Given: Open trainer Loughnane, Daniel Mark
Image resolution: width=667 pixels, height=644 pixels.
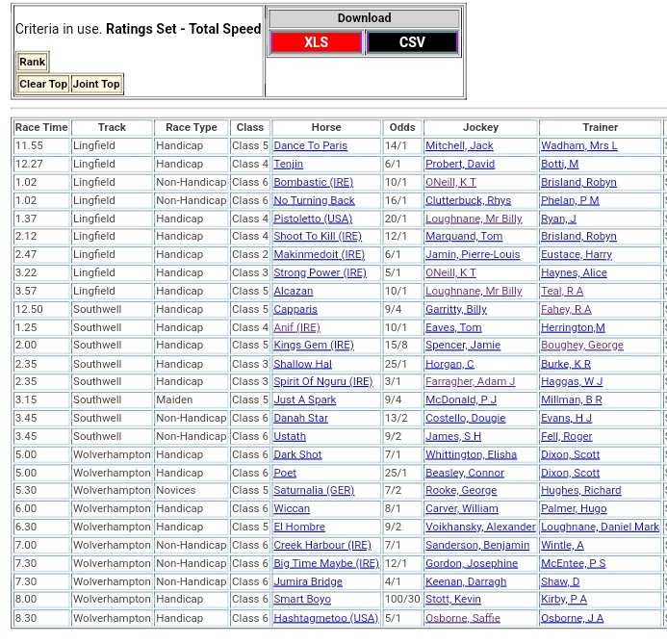Looking at the screenshot, I should 600,528.
